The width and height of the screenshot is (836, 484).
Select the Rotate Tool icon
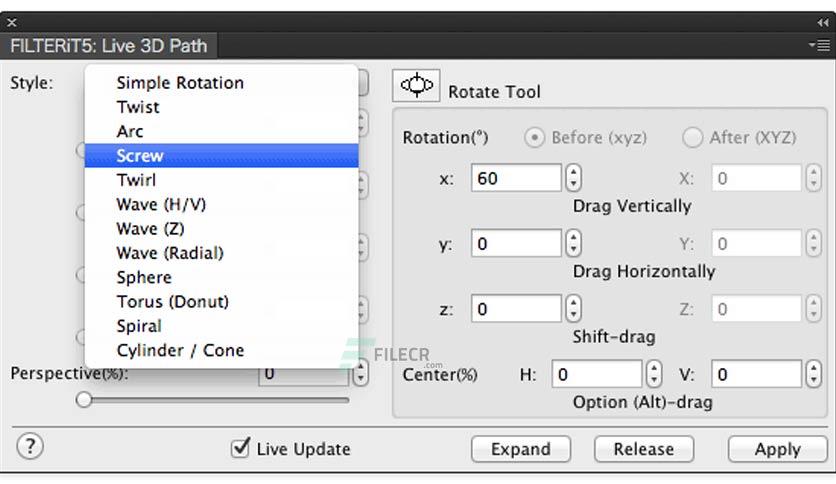coord(416,85)
